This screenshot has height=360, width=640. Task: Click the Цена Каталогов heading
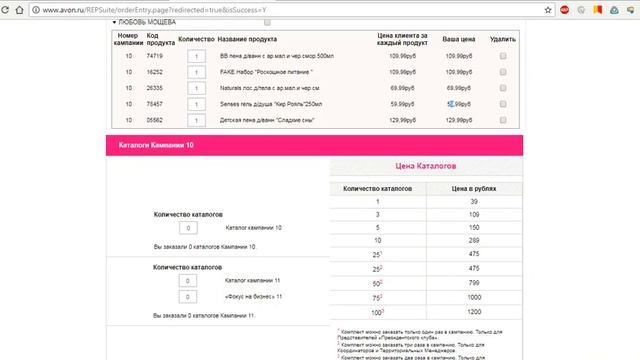(426, 166)
